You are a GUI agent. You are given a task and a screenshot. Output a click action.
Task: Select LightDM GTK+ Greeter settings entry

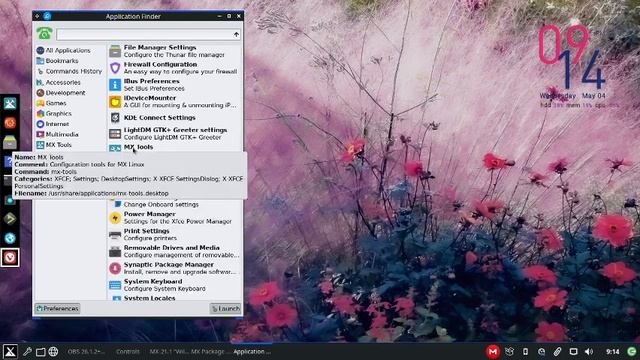coord(175,133)
